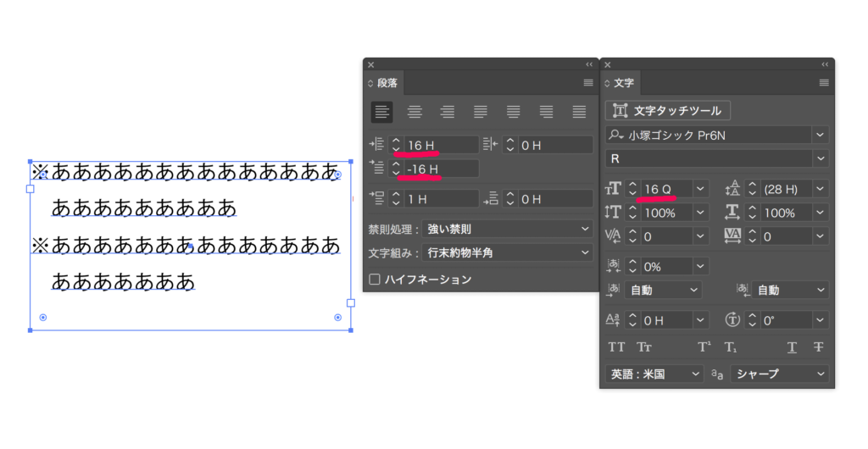The height and width of the screenshot is (449, 868).
Task: Open the 英語：米国 language dropdown
Action: pos(655,374)
